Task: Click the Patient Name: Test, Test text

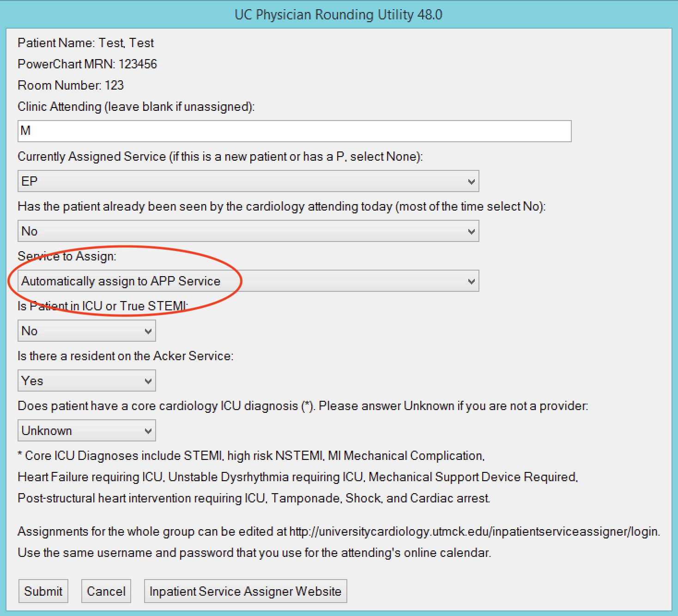Action: pyautogui.click(x=85, y=43)
